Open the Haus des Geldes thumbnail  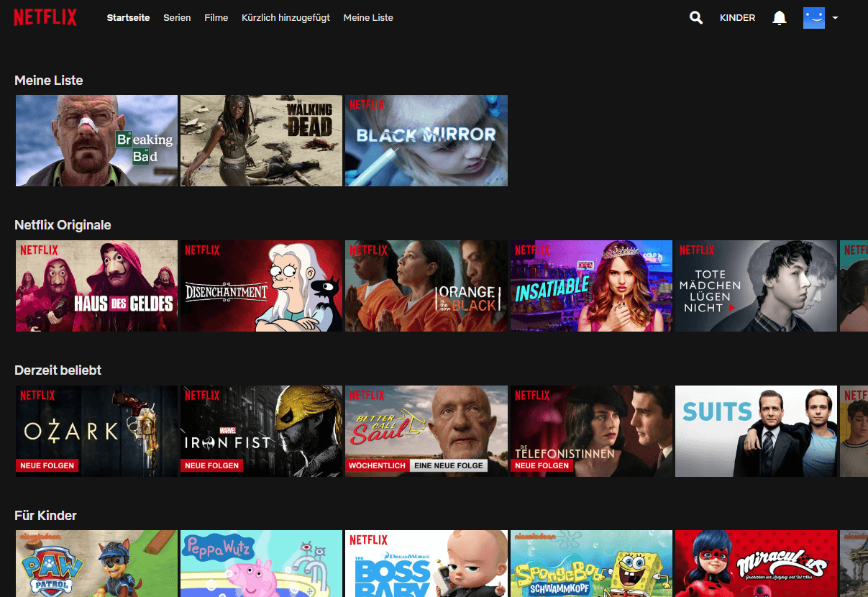96,286
